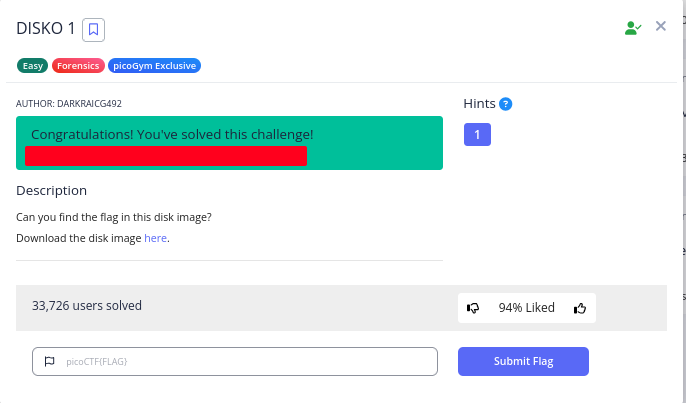686x403 pixels.
Task: Like the challenge with thumbs up
Action: (x=580, y=308)
